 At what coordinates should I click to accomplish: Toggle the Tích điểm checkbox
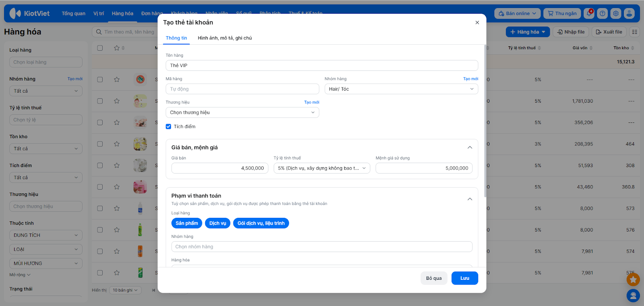coord(169,126)
